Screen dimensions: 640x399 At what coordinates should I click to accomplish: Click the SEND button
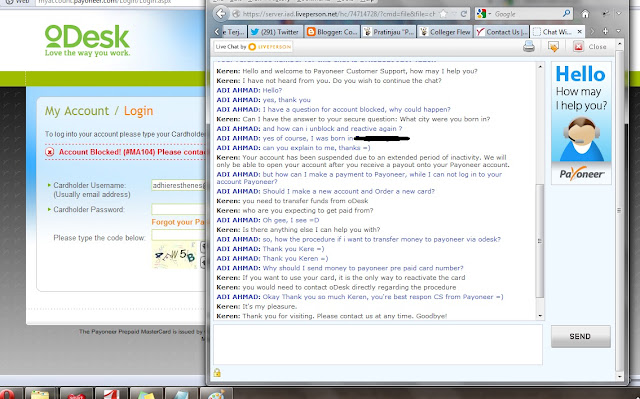[581, 337]
